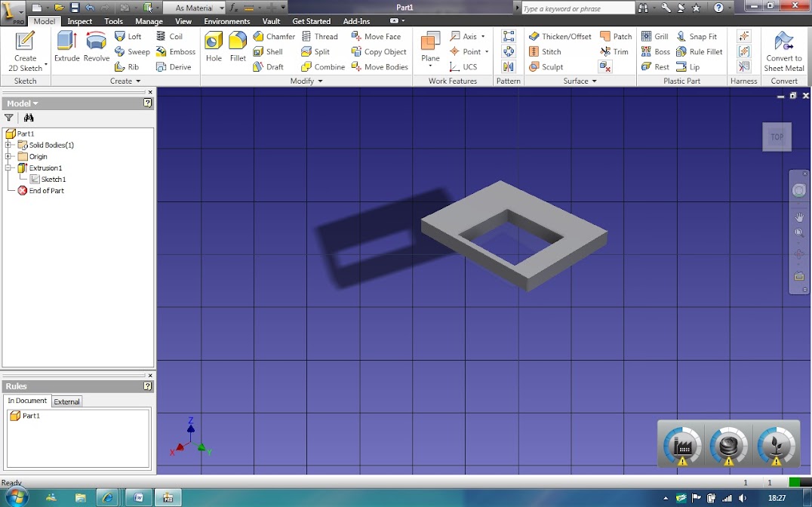Select the Stitch surface tool
This screenshot has width=812, height=507.
click(545, 52)
